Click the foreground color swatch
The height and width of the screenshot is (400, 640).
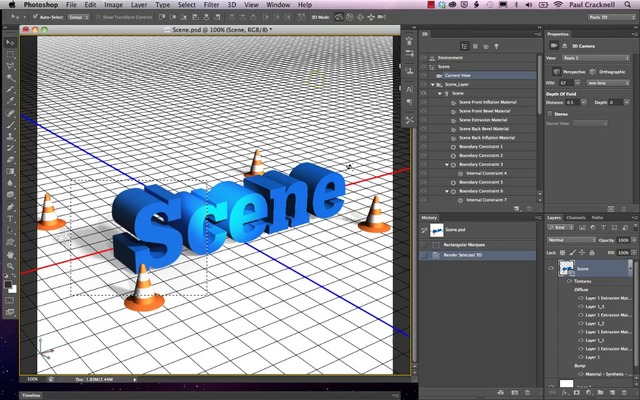pos(8,285)
